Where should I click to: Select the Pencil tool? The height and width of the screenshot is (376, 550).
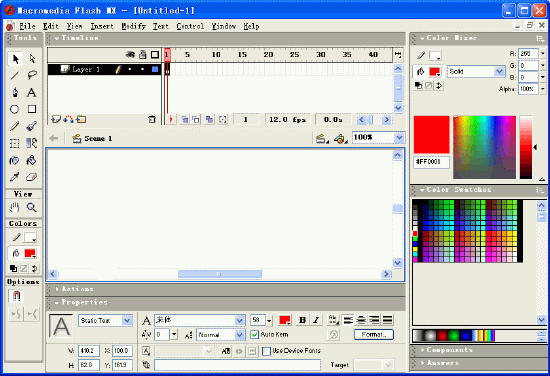click(x=15, y=126)
